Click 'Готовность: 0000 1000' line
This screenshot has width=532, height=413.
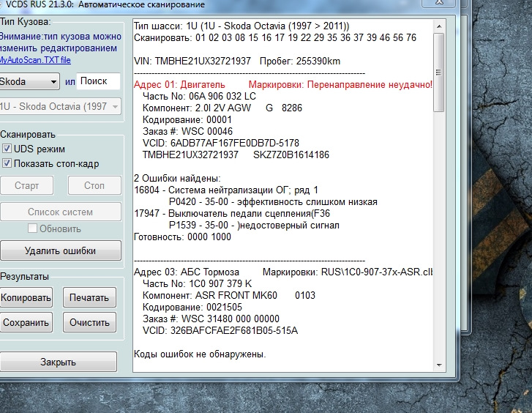(x=182, y=237)
